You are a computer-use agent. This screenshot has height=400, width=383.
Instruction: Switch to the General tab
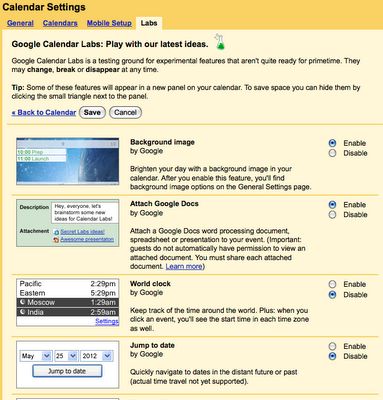(x=20, y=23)
